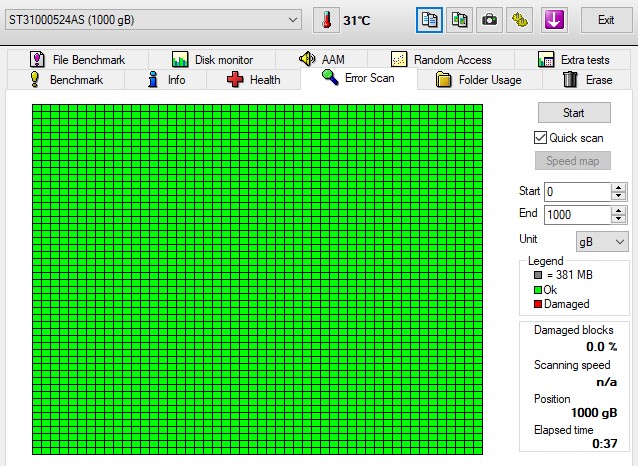Click the copy screenshot to clipboard icon
638x466 pixels.
pos(459,20)
